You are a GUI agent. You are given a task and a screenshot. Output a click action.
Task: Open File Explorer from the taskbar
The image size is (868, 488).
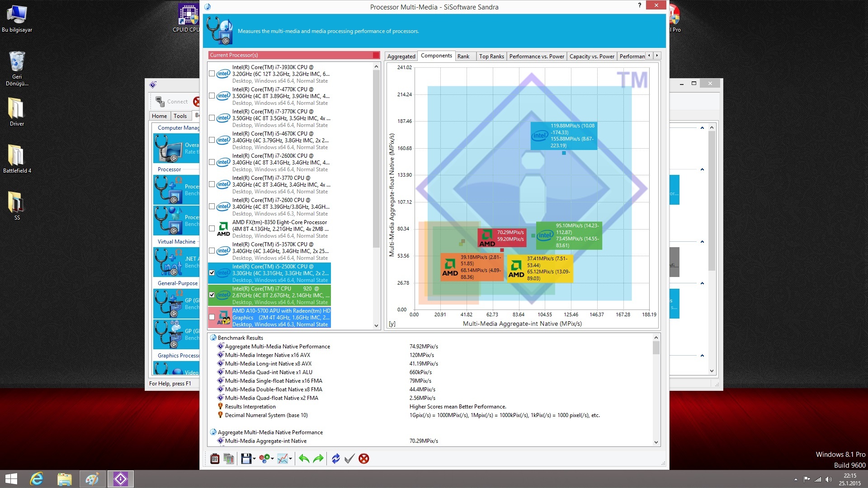click(x=64, y=479)
